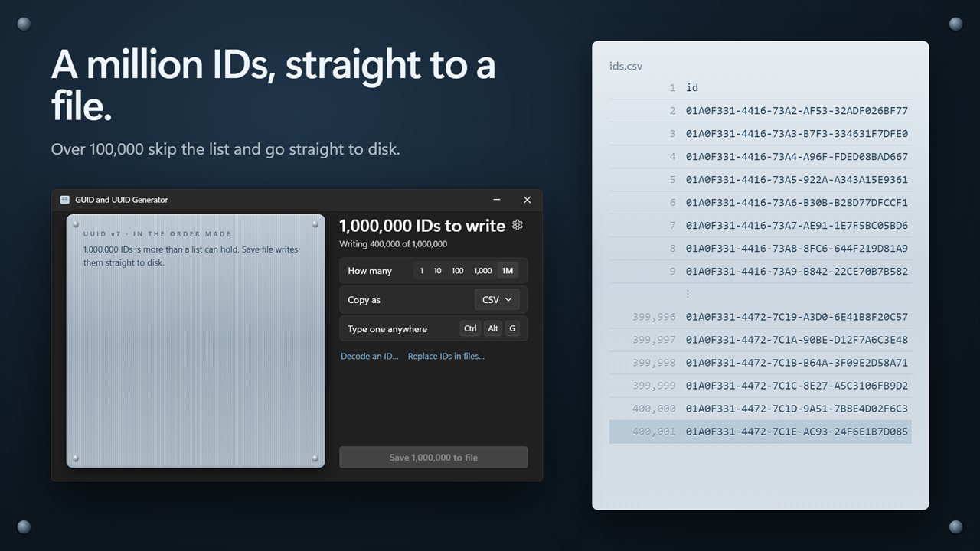Click the UUID v7 in the order made label
980x551 pixels.
(157, 234)
